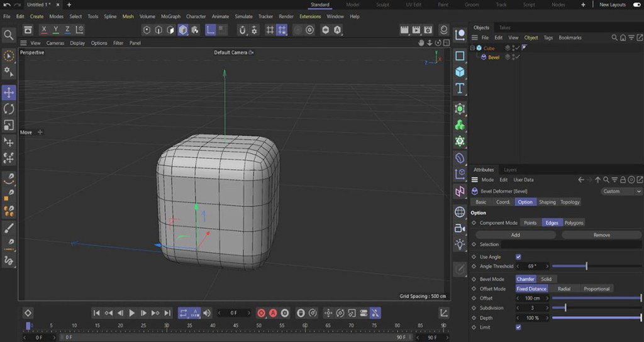The image size is (644, 342).
Task: Collapse the Cube object tree
Action: [x=472, y=48]
